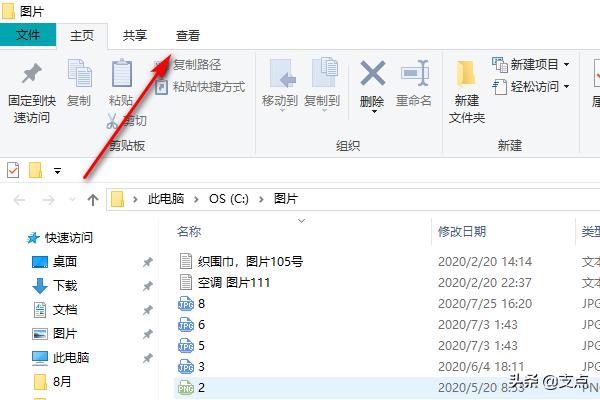Screen dimensions: 600x400
Task: Click the 删除 X icon
Action: (372, 73)
